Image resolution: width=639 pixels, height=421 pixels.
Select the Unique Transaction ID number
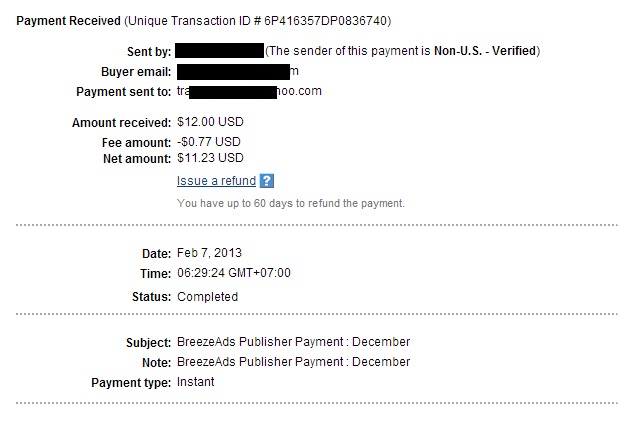[325, 21]
